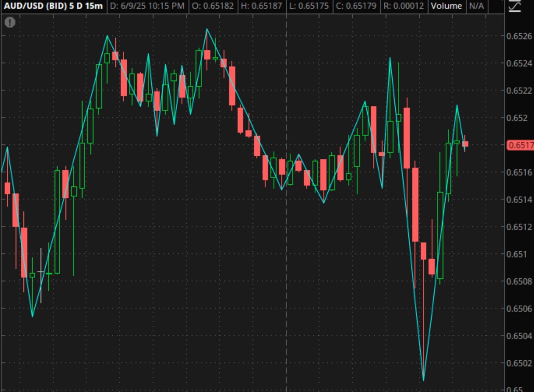Click the 0.6514 price axis label
The image size is (534, 392).
[519, 199]
